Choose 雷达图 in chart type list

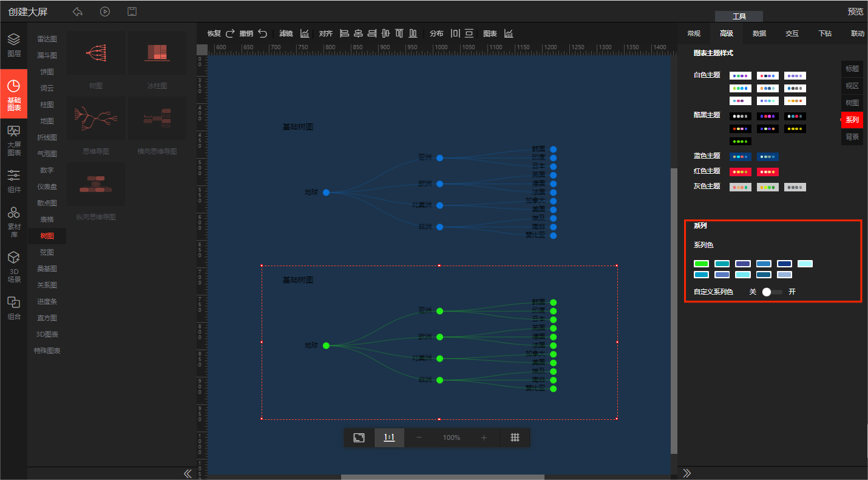[x=47, y=39]
